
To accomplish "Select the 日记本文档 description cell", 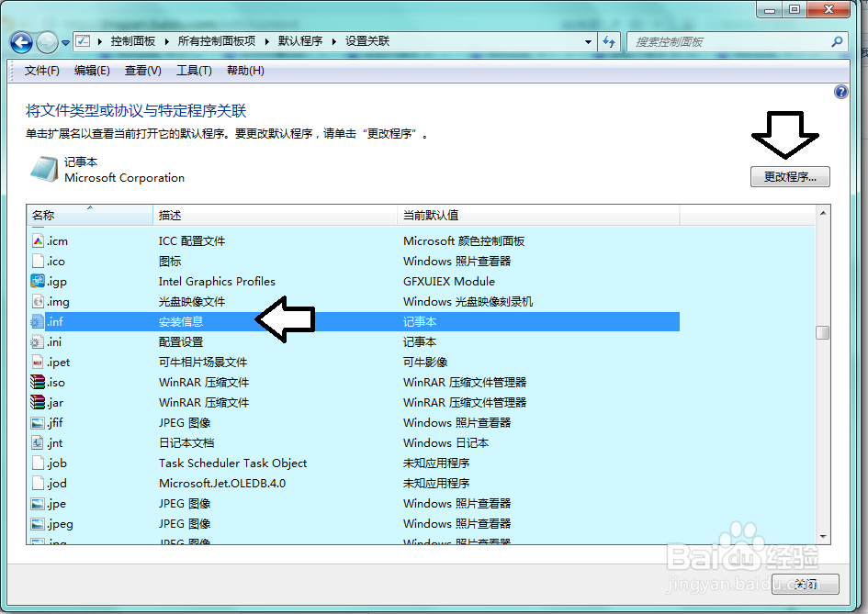I will (x=186, y=443).
